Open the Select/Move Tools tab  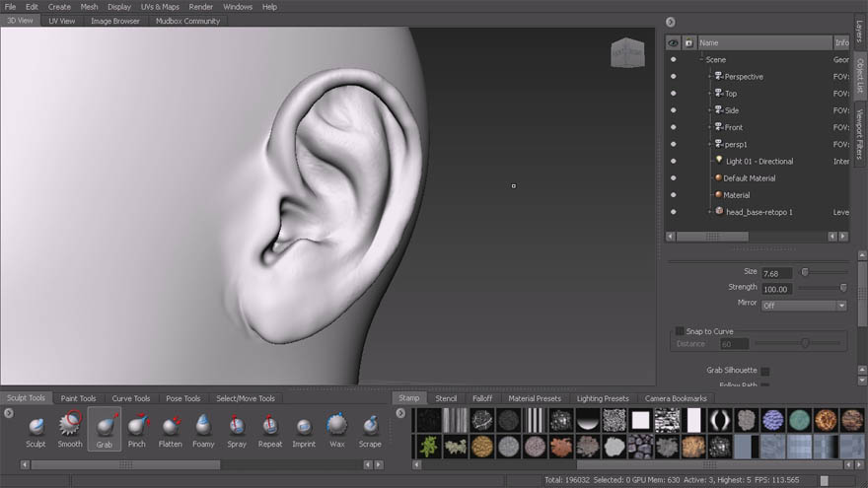pyautogui.click(x=246, y=398)
